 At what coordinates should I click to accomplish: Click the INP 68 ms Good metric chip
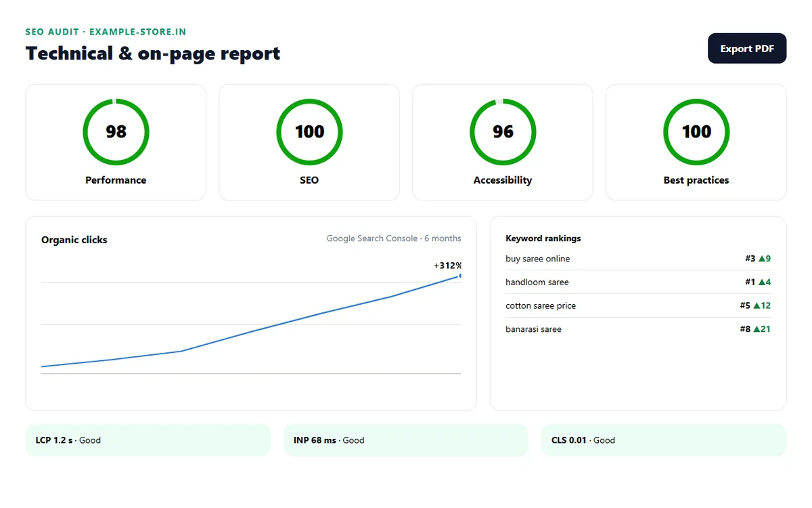pyautogui.click(x=406, y=440)
